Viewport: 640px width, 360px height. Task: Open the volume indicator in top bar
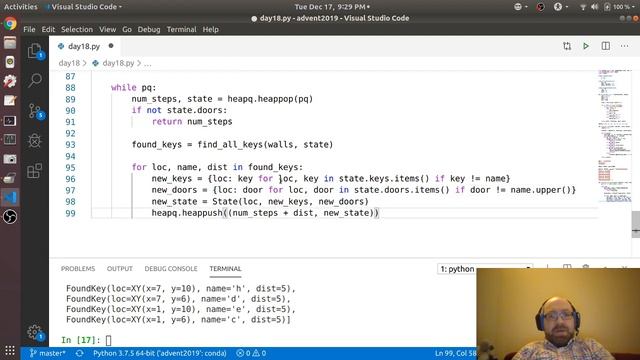[x=595, y=7]
